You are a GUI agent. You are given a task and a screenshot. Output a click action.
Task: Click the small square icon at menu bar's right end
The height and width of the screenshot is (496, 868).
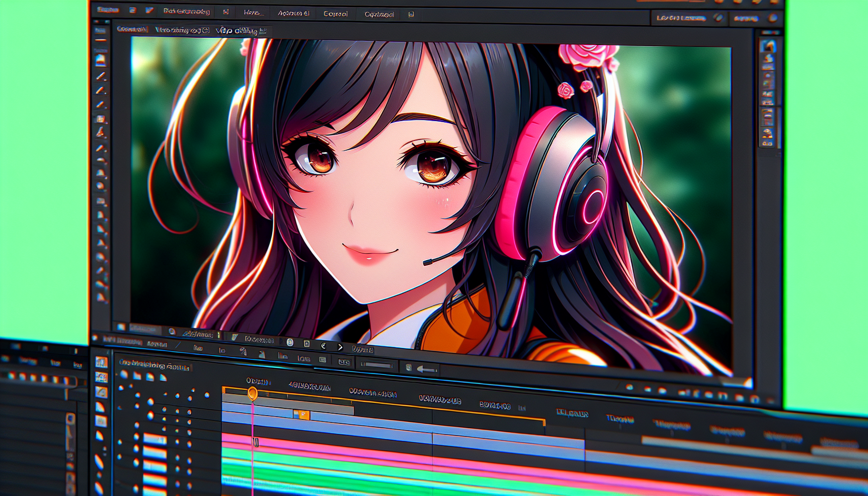411,15
